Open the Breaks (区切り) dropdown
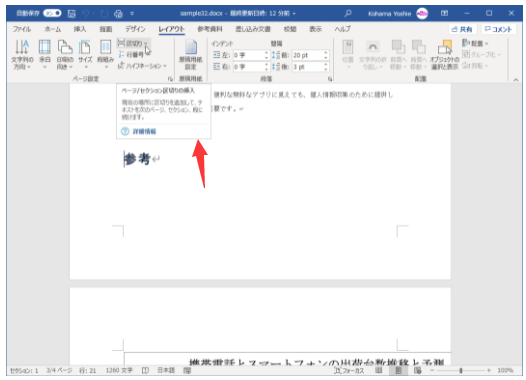This screenshot has height=380, width=526. [x=134, y=43]
